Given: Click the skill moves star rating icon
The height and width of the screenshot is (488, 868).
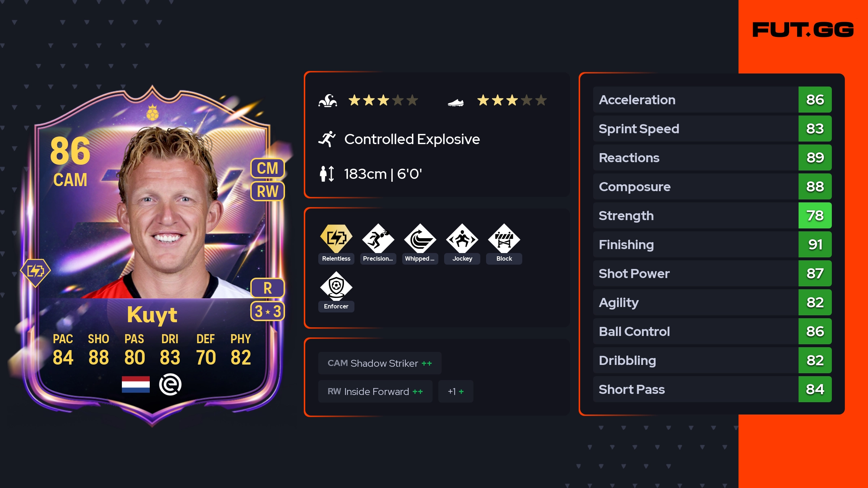Looking at the screenshot, I should click(328, 100).
